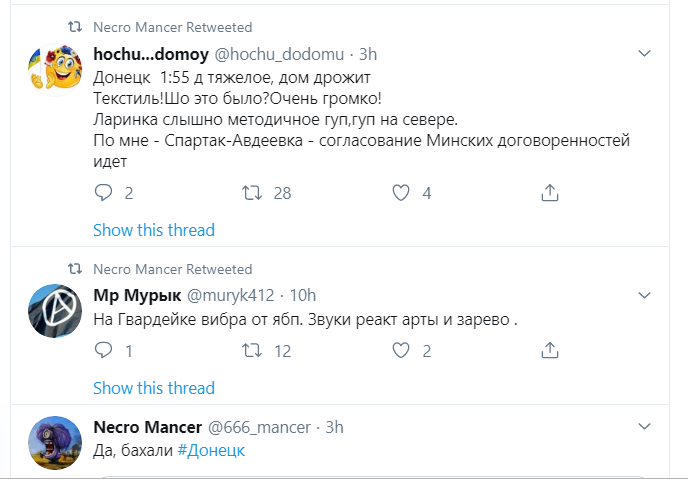The height and width of the screenshot is (482, 688).
Task: Reply to the hochu...domoy tweet
Action: (x=104, y=192)
